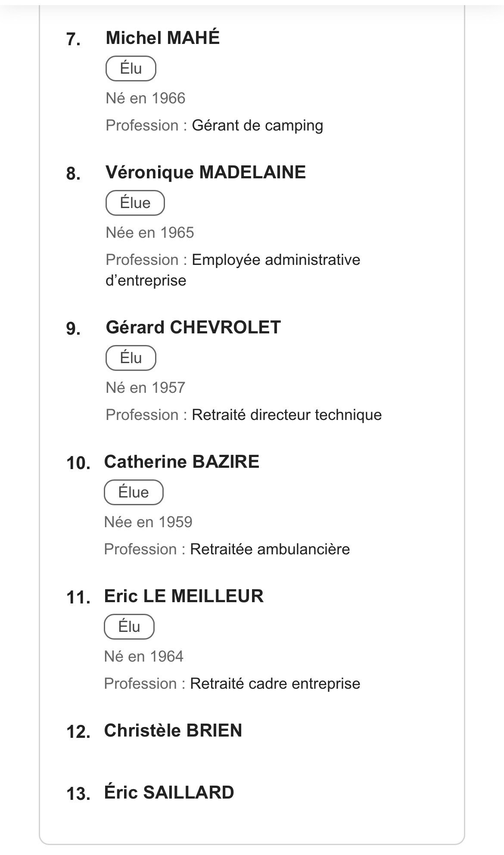Select candidate Véronique MADELAINE
The image size is (504, 855).
coord(205,172)
